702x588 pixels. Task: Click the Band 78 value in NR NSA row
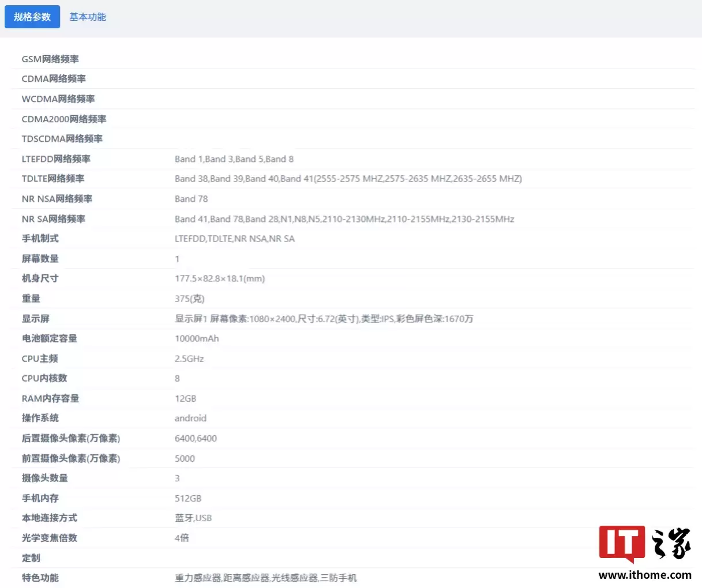(x=191, y=198)
